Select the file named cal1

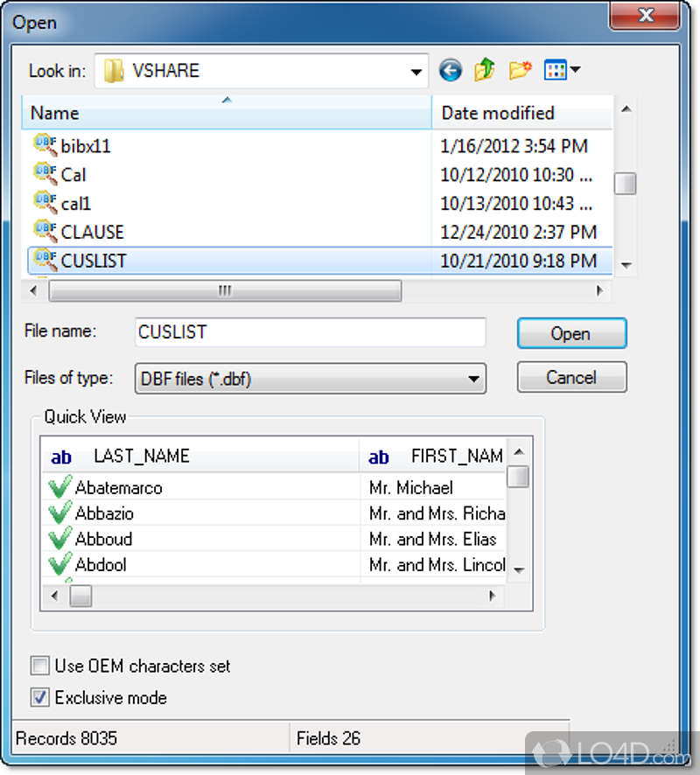[x=75, y=204]
